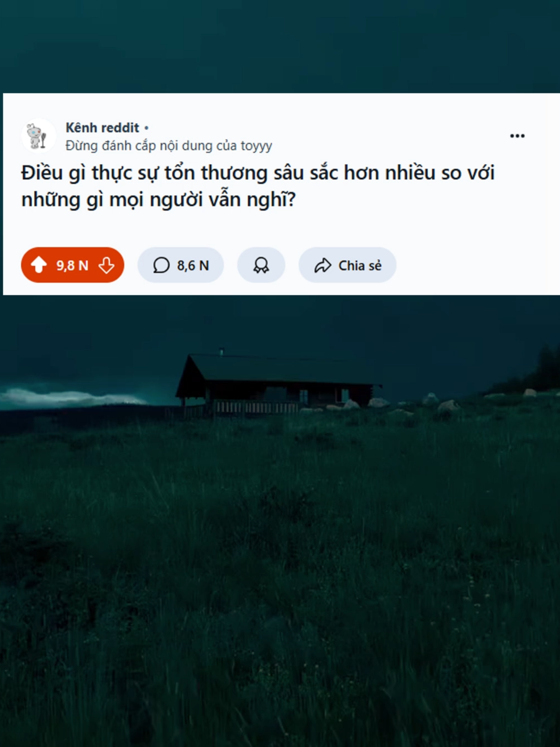Click the 9,8 N vote count
The image size is (560, 747).
[x=72, y=266]
